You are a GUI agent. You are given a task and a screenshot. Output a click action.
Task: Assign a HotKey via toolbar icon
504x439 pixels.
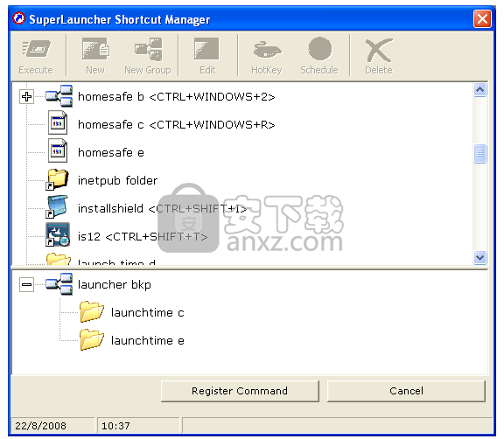coord(267,50)
